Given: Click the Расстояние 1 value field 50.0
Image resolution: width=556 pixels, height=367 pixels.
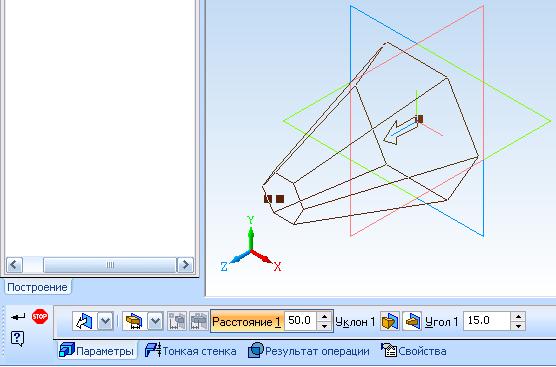Looking at the screenshot, I should (301, 321).
